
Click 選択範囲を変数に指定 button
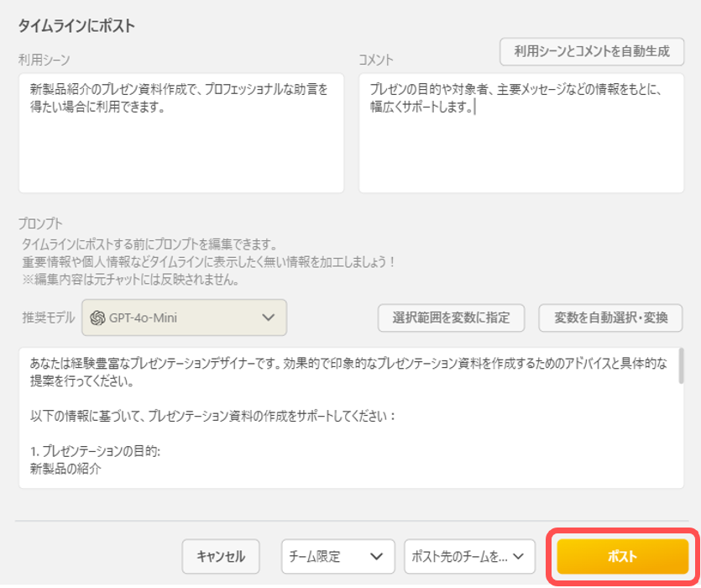tap(451, 318)
